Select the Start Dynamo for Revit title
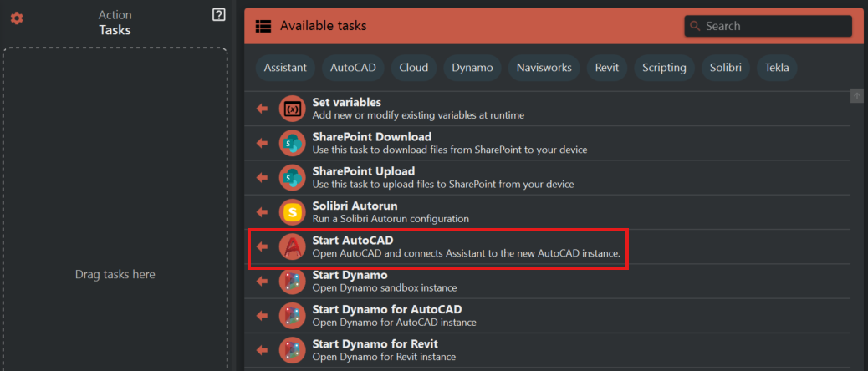This screenshot has width=868, height=371. 375,343
